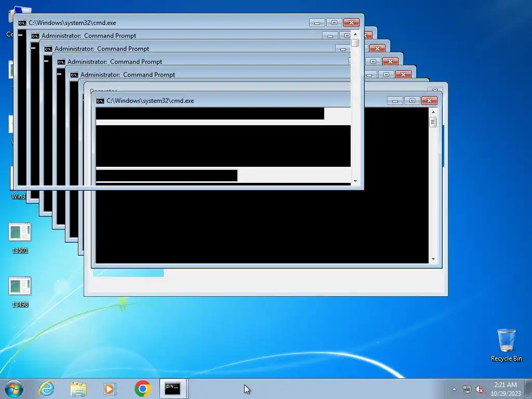Screen dimensions: 532x399
Task: Click scroll-up arrow in rear cmd.exe window
Action: click(x=433, y=112)
